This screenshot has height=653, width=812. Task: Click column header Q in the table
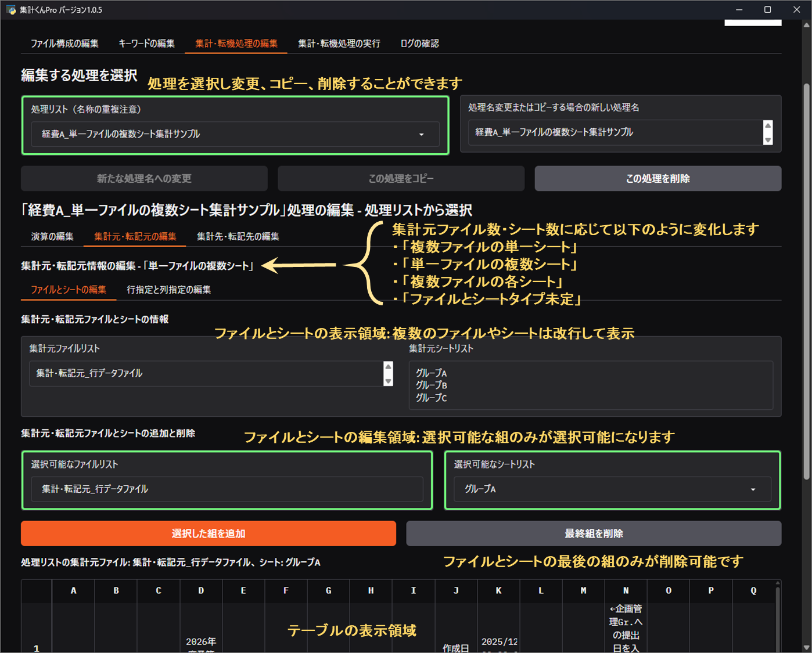pos(753,591)
